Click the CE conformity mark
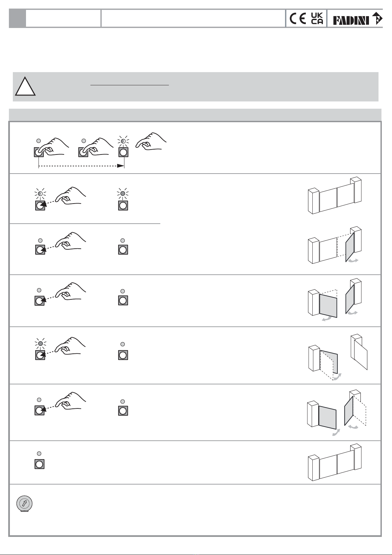This screenshot has width=392, height=555. click(298, 19)
